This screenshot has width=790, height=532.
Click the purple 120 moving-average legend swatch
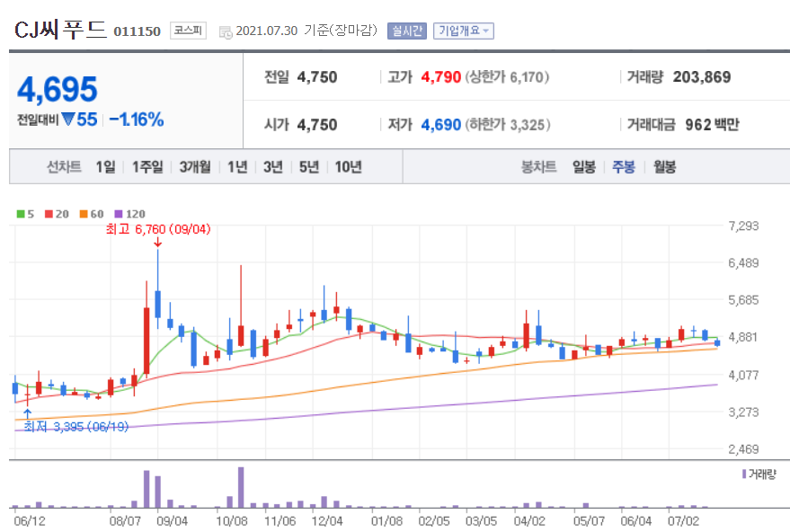point(119,214)
